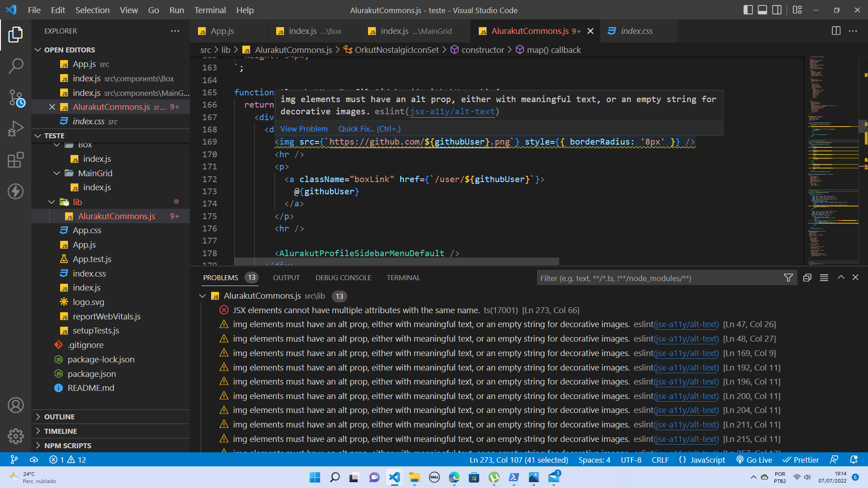Viewport: 868px width, 488px height.
Task: Toggle problems view as table/tree
Action: [824, 278]
